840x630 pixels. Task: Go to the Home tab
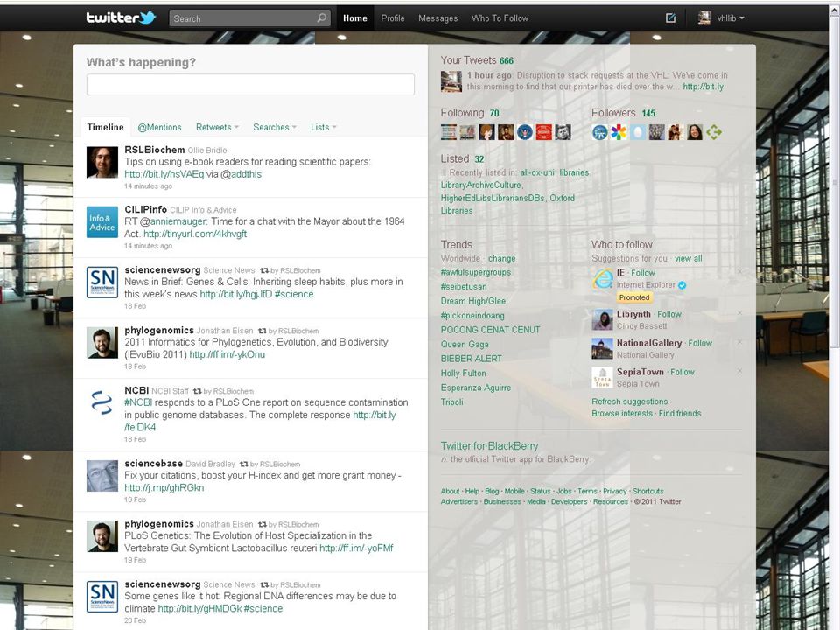tap(355, 18)
